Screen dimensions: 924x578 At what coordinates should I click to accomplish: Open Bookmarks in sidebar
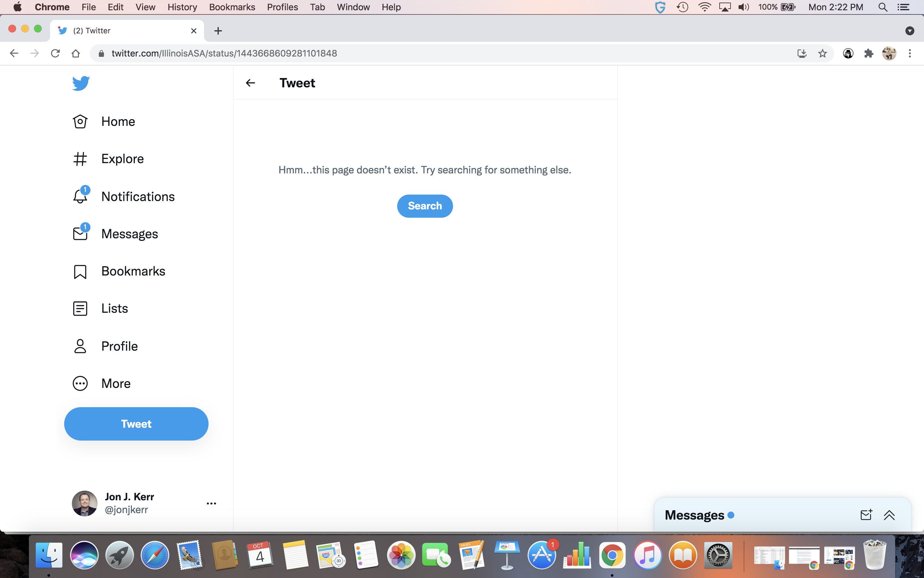coord(119,271)
